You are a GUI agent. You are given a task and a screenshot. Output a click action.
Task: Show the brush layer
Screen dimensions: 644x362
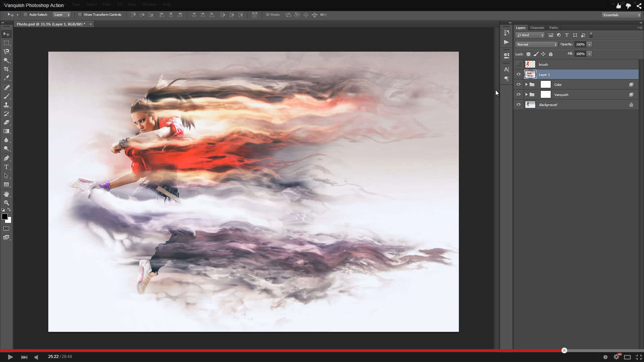coord(519,64)
